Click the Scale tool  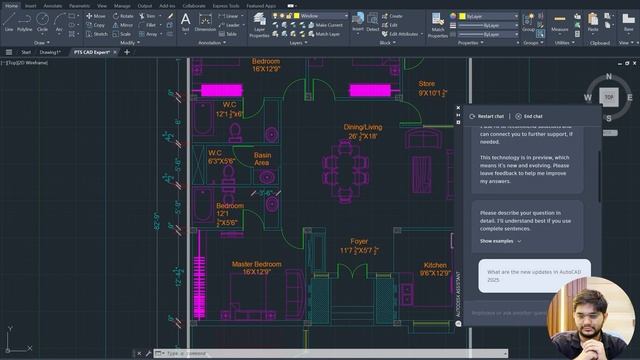(x=122, y=34)
